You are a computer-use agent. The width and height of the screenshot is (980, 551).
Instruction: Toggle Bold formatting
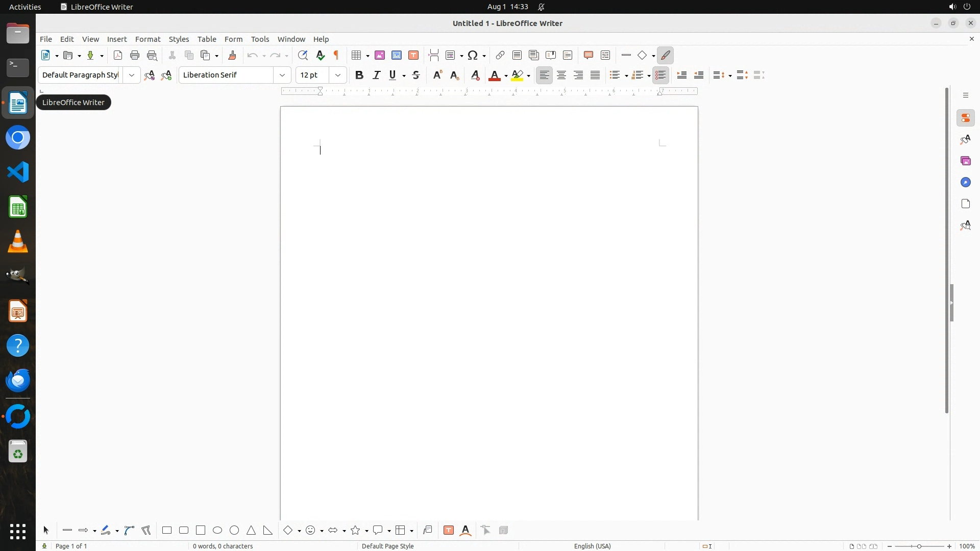click(359, 75)
